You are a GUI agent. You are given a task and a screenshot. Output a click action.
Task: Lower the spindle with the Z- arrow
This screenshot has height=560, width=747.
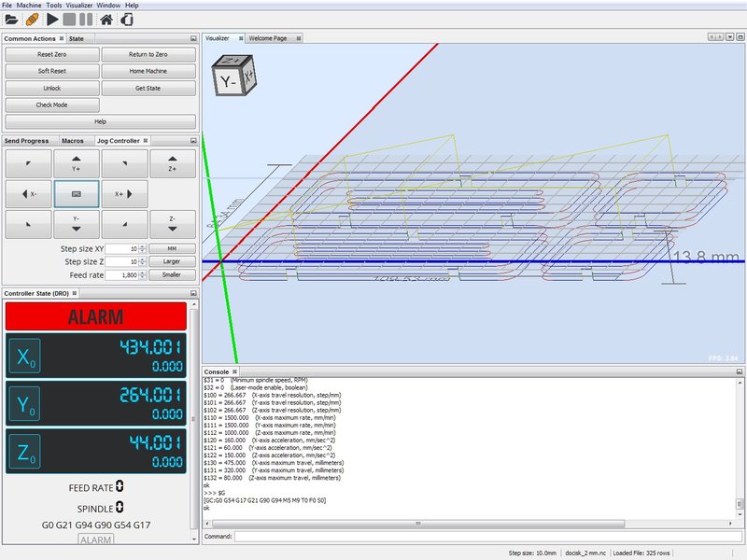[173, 224]
